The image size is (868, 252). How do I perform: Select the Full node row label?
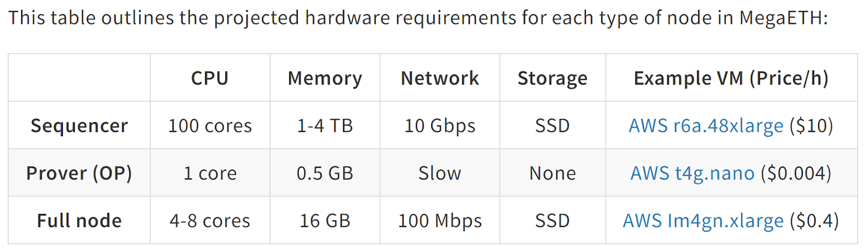coord(79,221)
